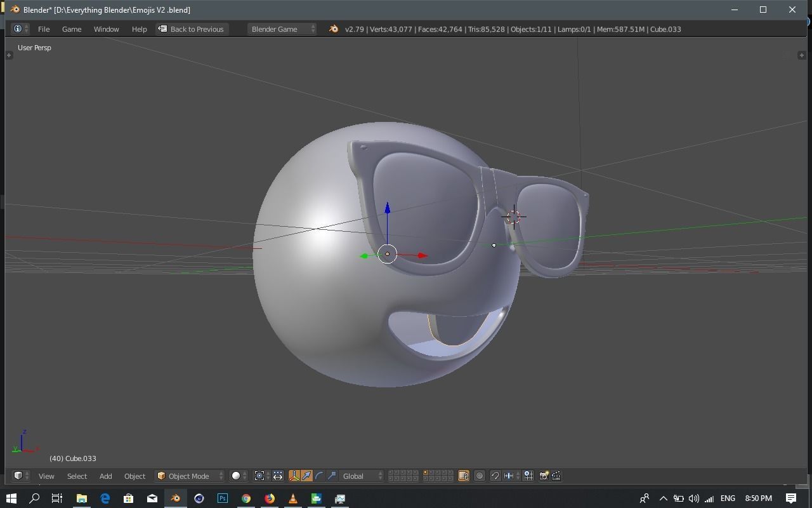
Task: Open the Object Mode dropdown
Action: tap(190, 476)
